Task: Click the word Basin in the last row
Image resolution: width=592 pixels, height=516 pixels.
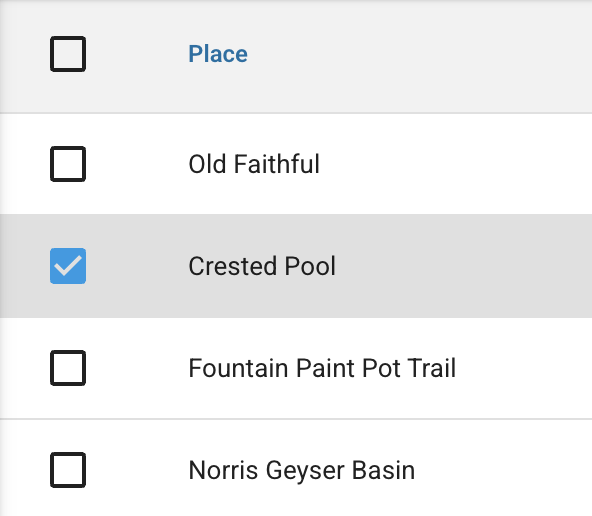Action: point(383,470)
